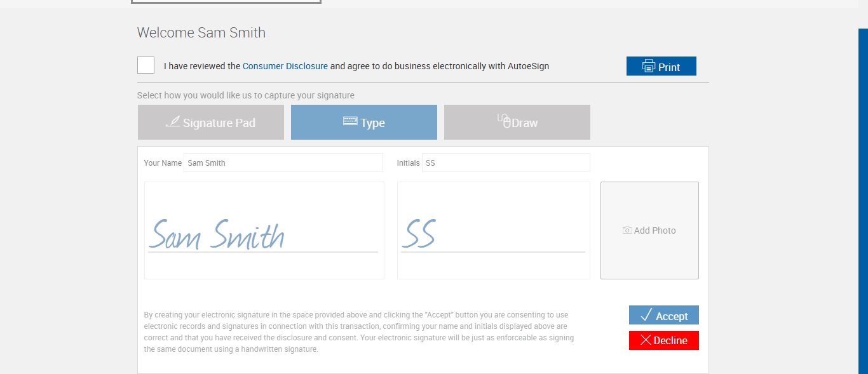Image resolution: width=868 pixels, height=374 pixels.
Task: Check the Consumer Disclosure agreement checkbox
Action: click(x=146, y=65)
